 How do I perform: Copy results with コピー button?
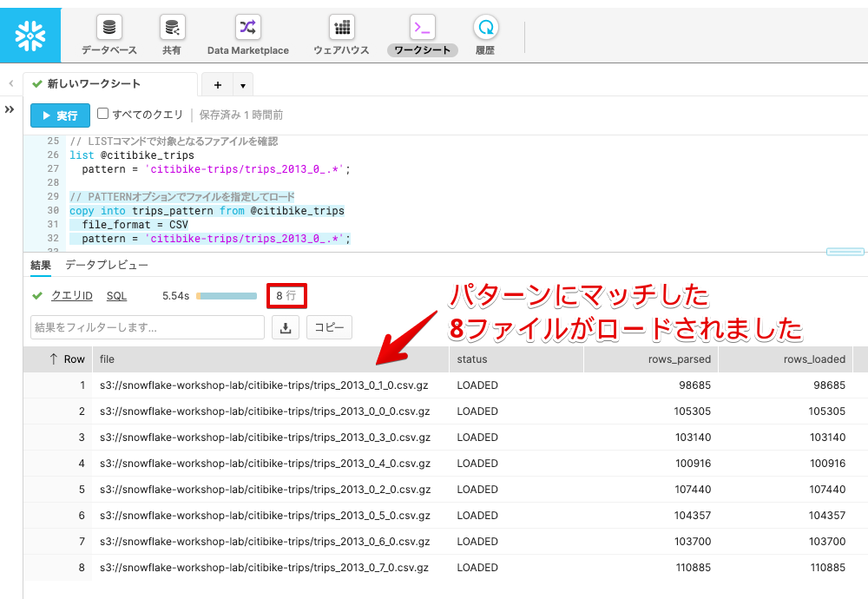(x=329, y=328)
